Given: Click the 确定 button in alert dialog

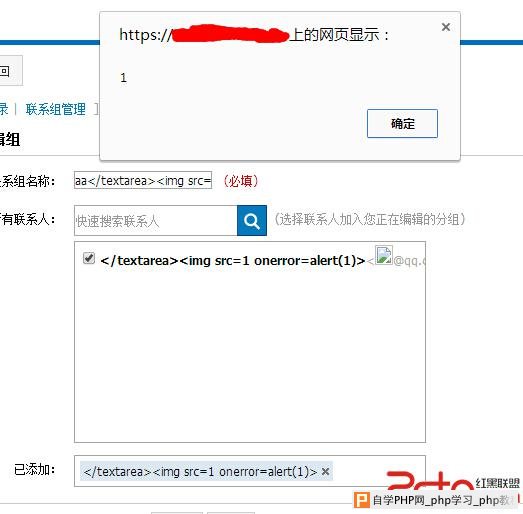Looking at the screenshot, I should [402, 123].
